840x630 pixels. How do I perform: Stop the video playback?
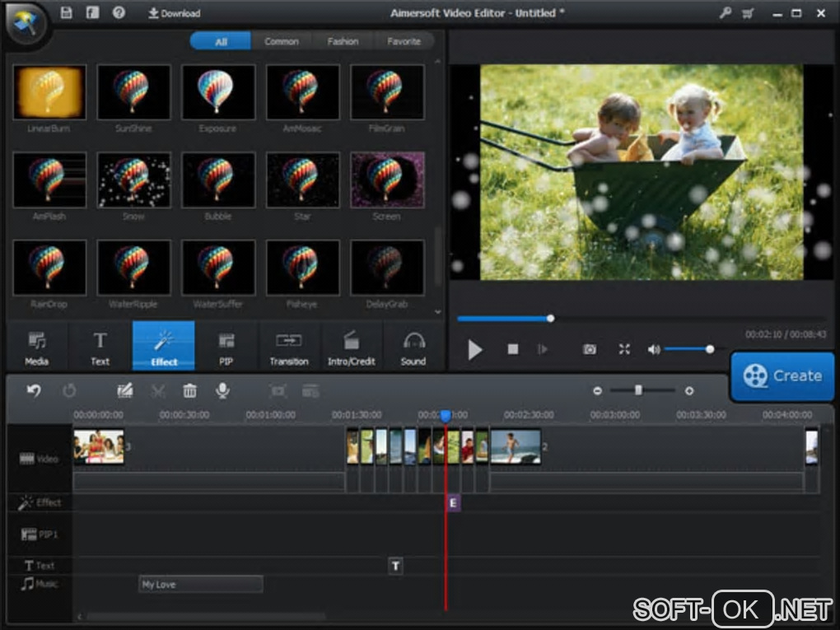point(513,349)
